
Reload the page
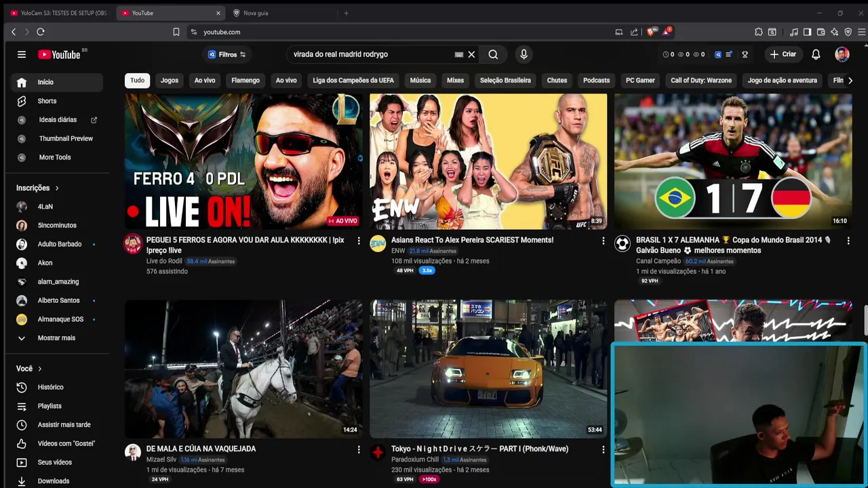pos(41,32)
